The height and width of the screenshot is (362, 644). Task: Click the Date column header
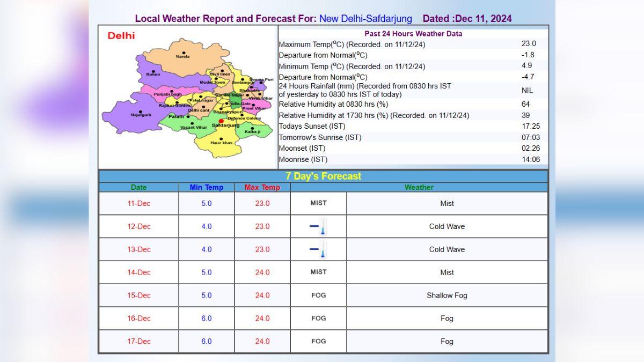click(138, 188)
